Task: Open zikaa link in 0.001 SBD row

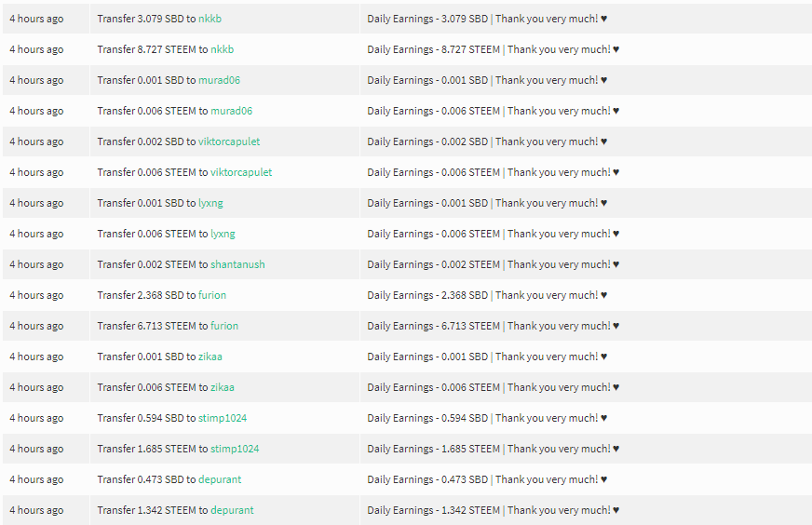Action: tap(210, 357)
